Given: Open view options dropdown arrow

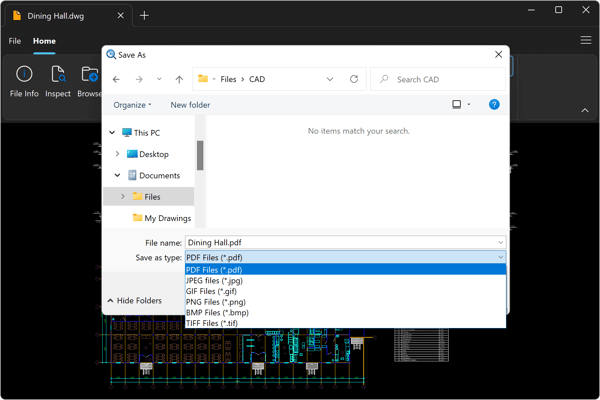Looking at the screenshot, I should click(x=469, y=104).
